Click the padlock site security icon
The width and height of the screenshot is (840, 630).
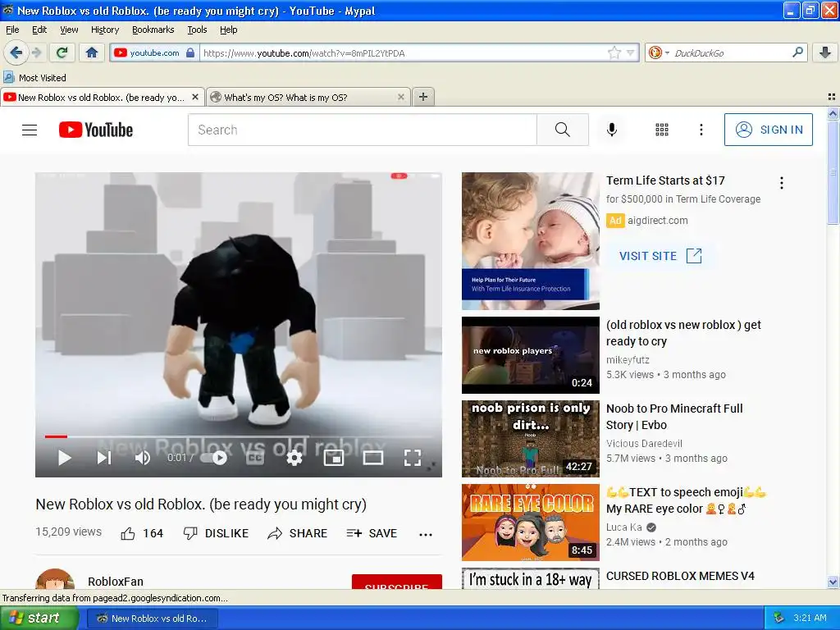point(190,52)
